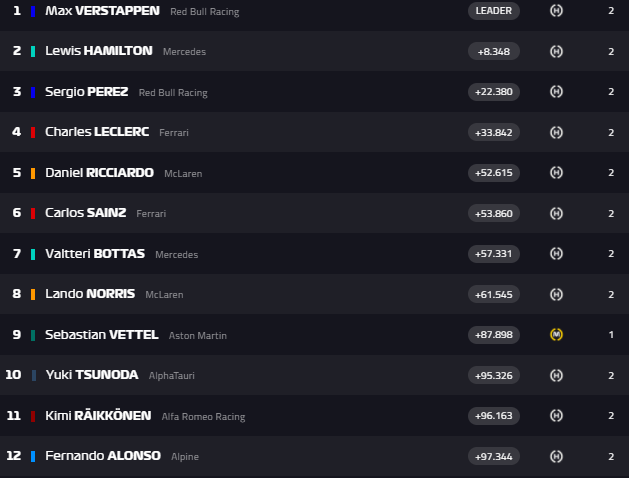Click Vettel's +87.898 gap badge
Image resolution: width=629 pixels, height=478 pixels.
pyautogui.click(x=493, y=334)
